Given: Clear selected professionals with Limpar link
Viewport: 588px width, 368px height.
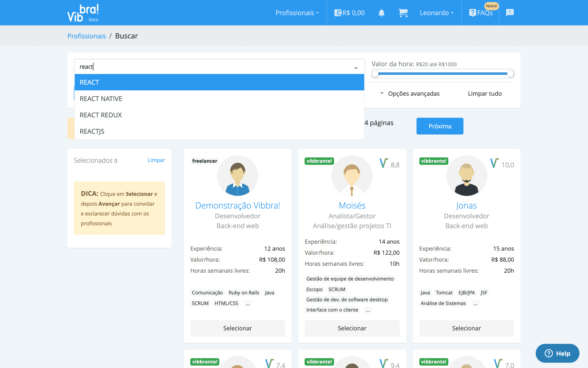Looking at the screenshot, I should (x=156, y=160).
